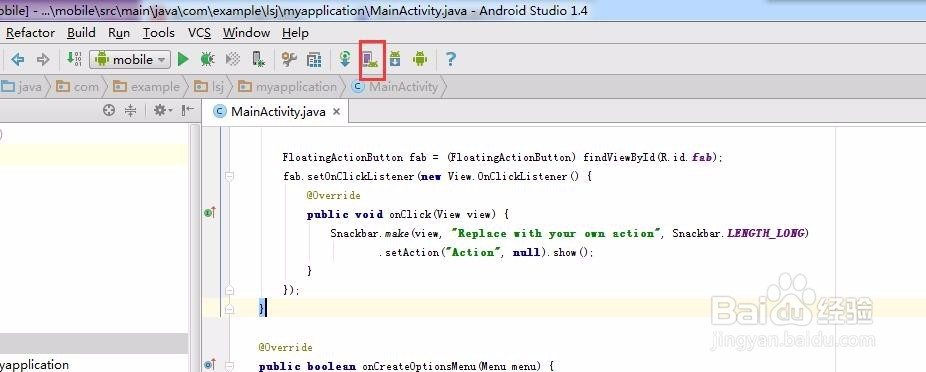Collapse the setOnClickListener code block fold marker
This screenshot has height=372, width=926.
[230, 176]
